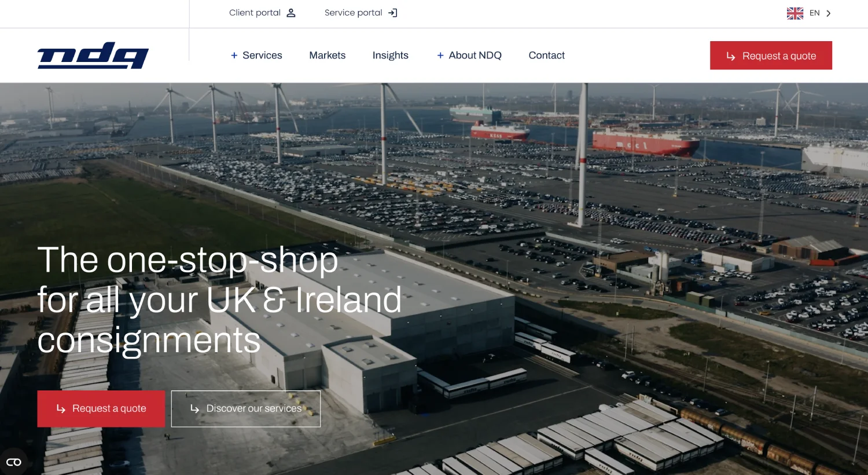Open the Markets page
This screenshot has height=475, width=868.
click(x=328, y=56)
